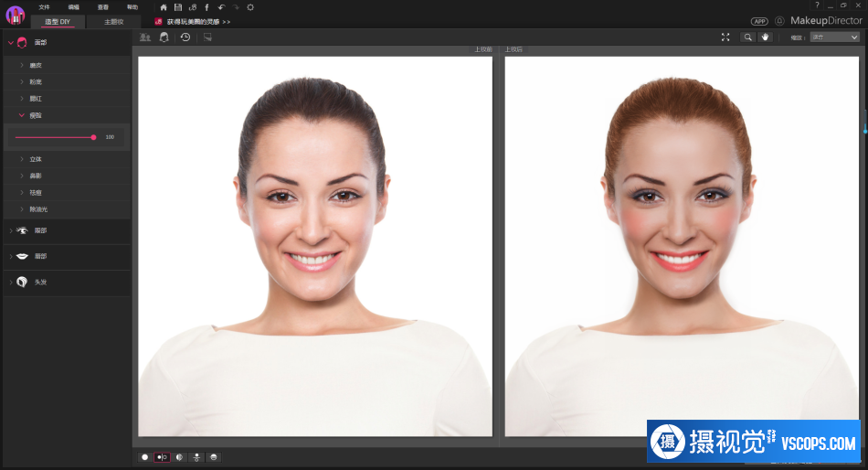The image size is (868, 470).
Task: Enable split-face half comparison view
Action: 179,457
